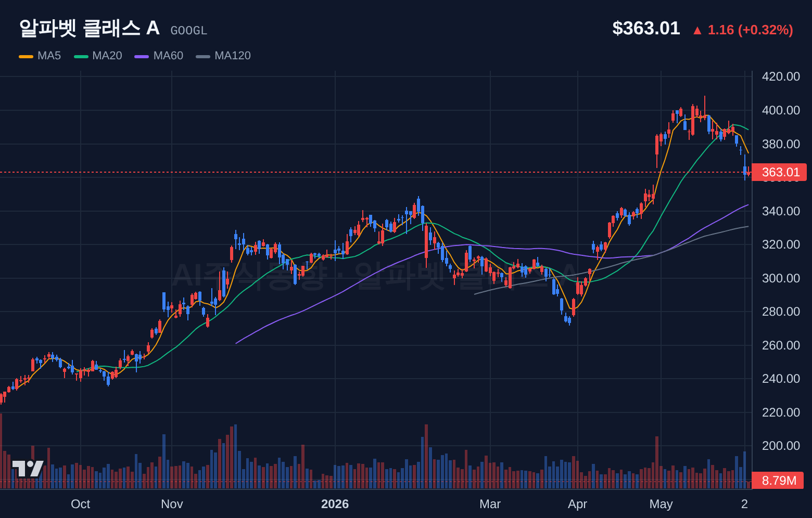
Task: Select the 2026 year axis label
Action: click(335, 504)
